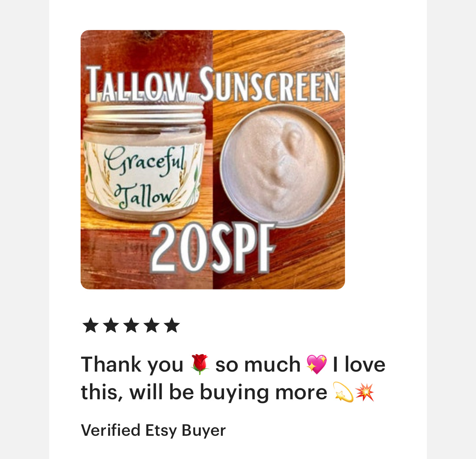Click the Tallow Sunscreen title in image
This screenshot has width=476, height=459.
(213, 84)
